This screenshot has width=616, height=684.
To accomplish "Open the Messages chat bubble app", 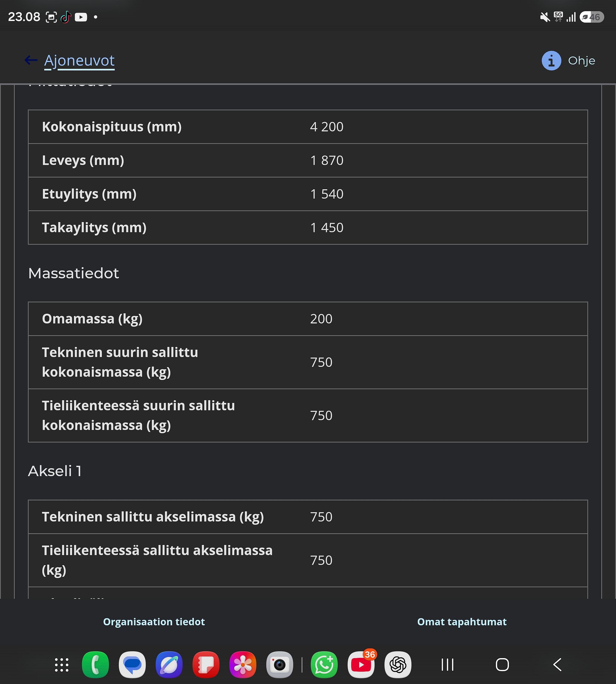I will [x=132, y=665].
